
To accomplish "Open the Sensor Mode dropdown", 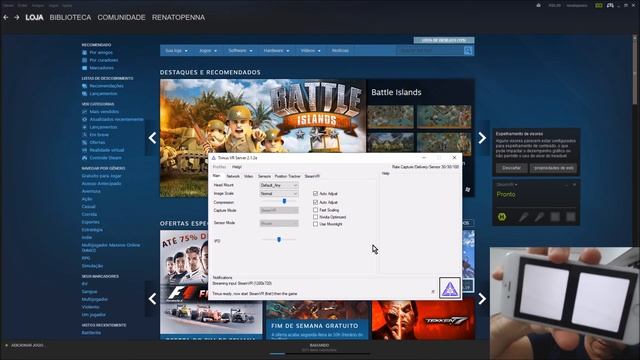I will click(x=279, y=223).
